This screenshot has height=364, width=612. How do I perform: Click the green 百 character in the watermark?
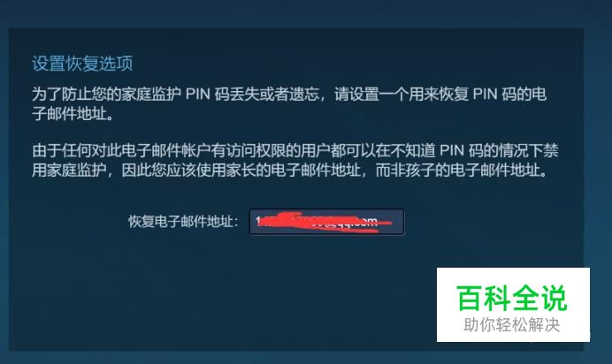pyautogui.click(x=470, y=298)
